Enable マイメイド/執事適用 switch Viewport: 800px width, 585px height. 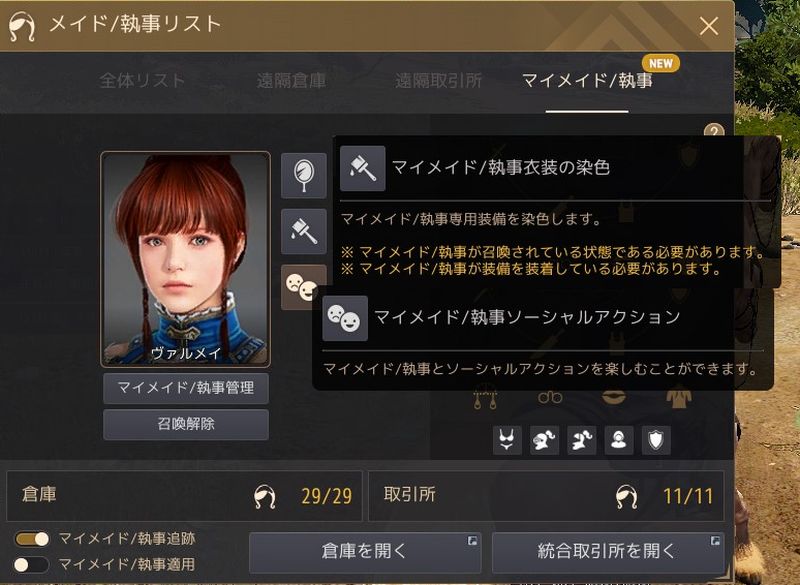point(32,565)
